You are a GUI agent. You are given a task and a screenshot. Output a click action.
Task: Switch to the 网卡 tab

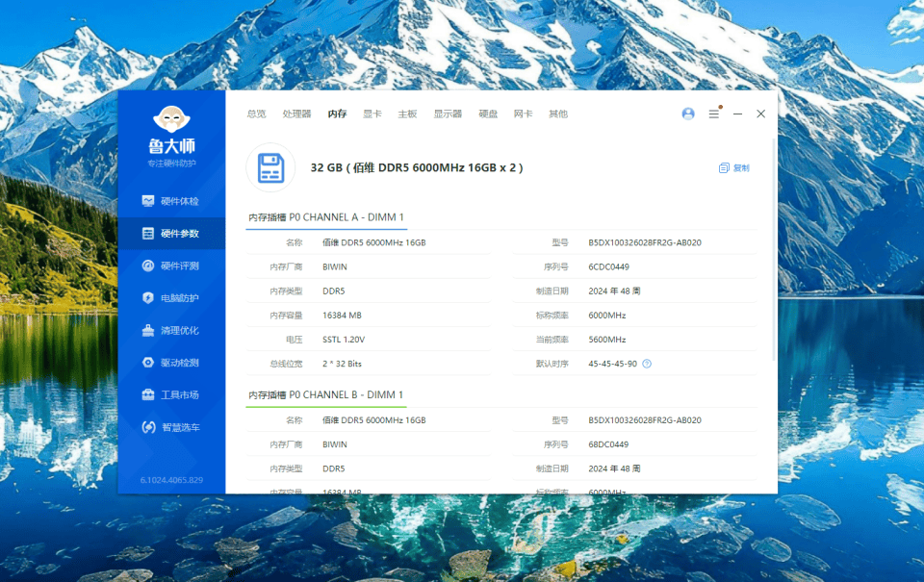tap(523, 114)
